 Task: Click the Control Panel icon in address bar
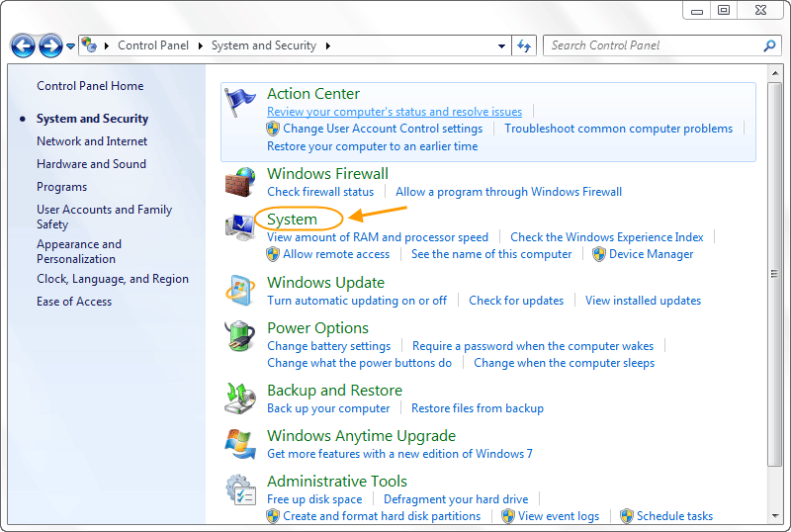click(89, 44)
